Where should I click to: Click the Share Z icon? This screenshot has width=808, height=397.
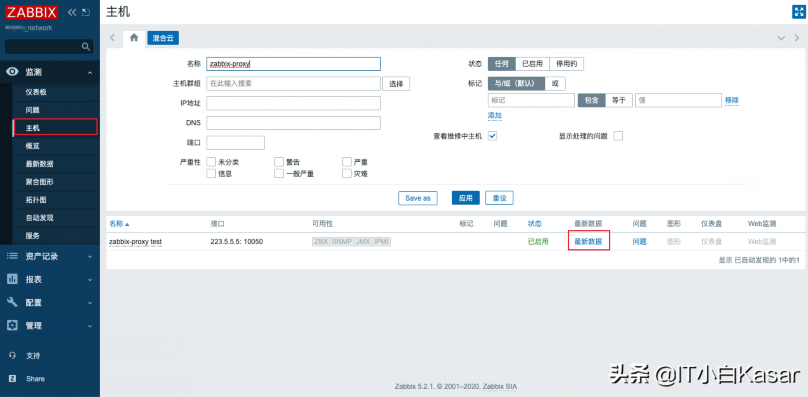point(12,379)
